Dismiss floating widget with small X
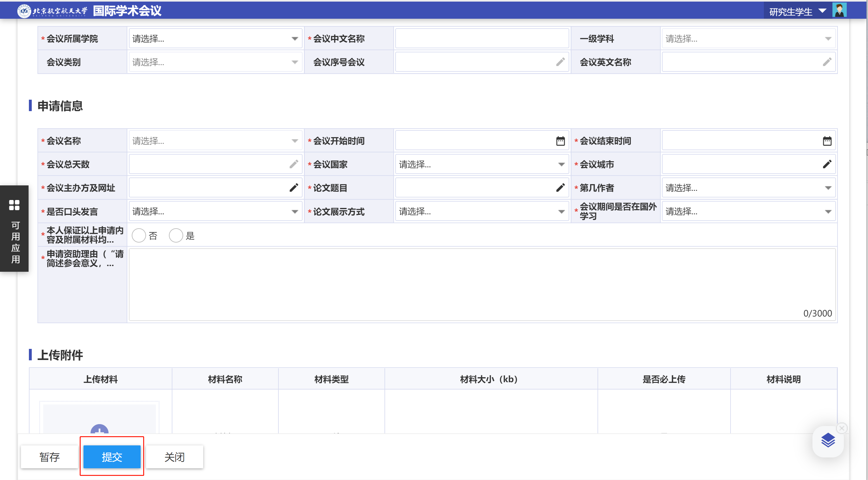868x480 pixels. pyautogui.click(x=842, y=428)
